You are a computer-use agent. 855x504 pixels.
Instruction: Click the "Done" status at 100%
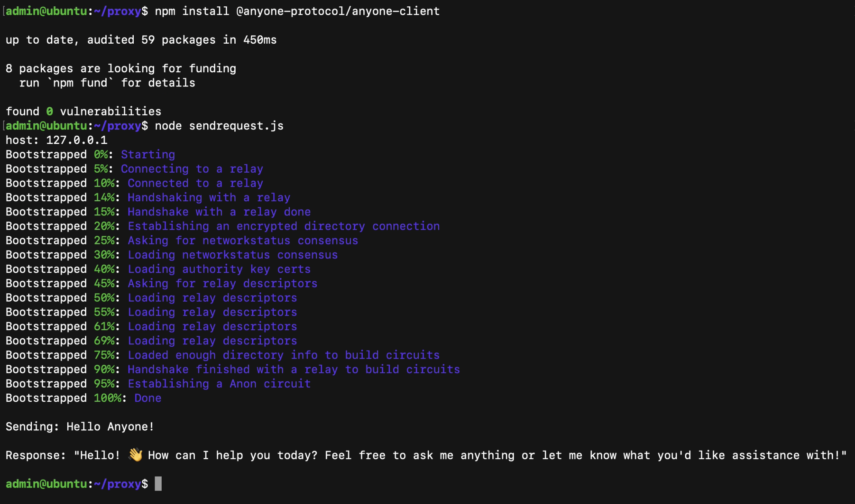[x=148, y=398]
